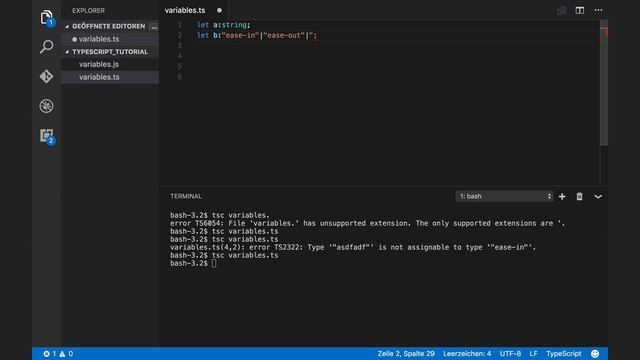Change end of line sequence LF
The image size is (640, 360).
tap(533, 353)
